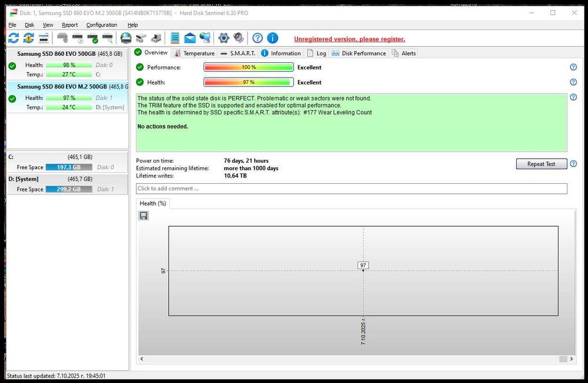588x383 pixels.
Task: Click the blue Refresh disk status icon
Action: tap(14, 38)
